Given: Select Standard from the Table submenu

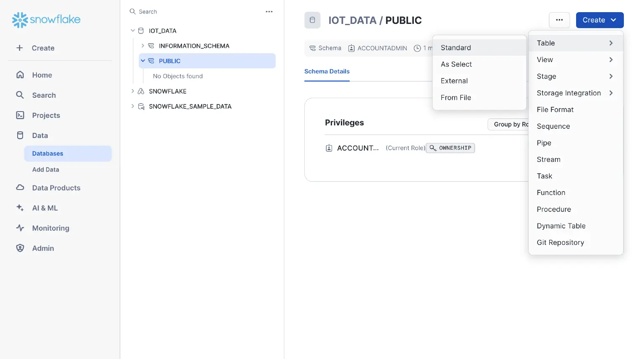Looking at the screenshot, I should click(455, 47).
